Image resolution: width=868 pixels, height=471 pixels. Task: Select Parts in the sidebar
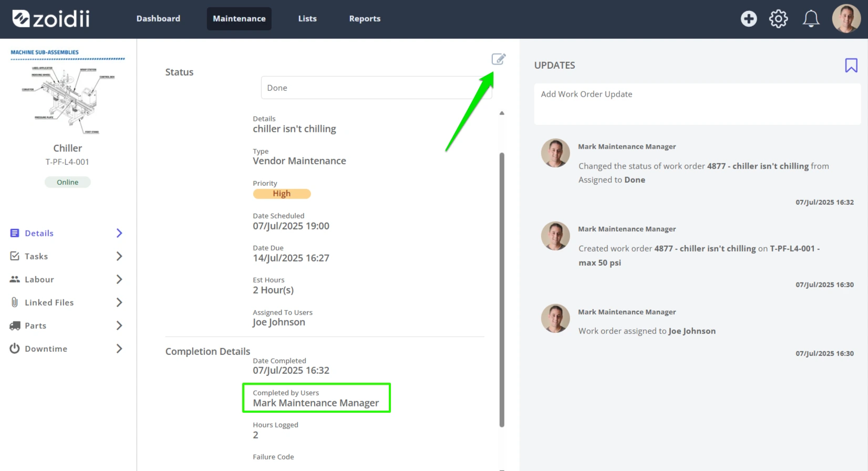pyautogui.click(x=67, y=326)
